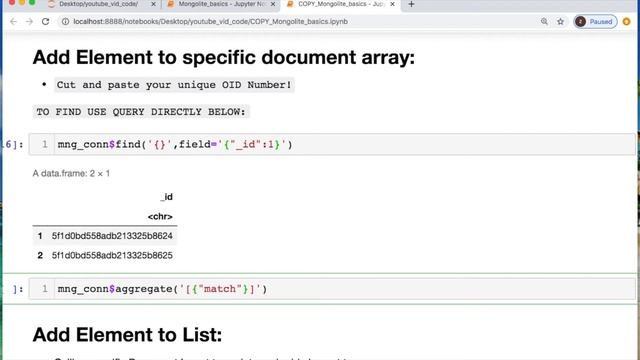
Task: Go back using browser back arrow
Action: pyautogui.click(x=13, y=22)
